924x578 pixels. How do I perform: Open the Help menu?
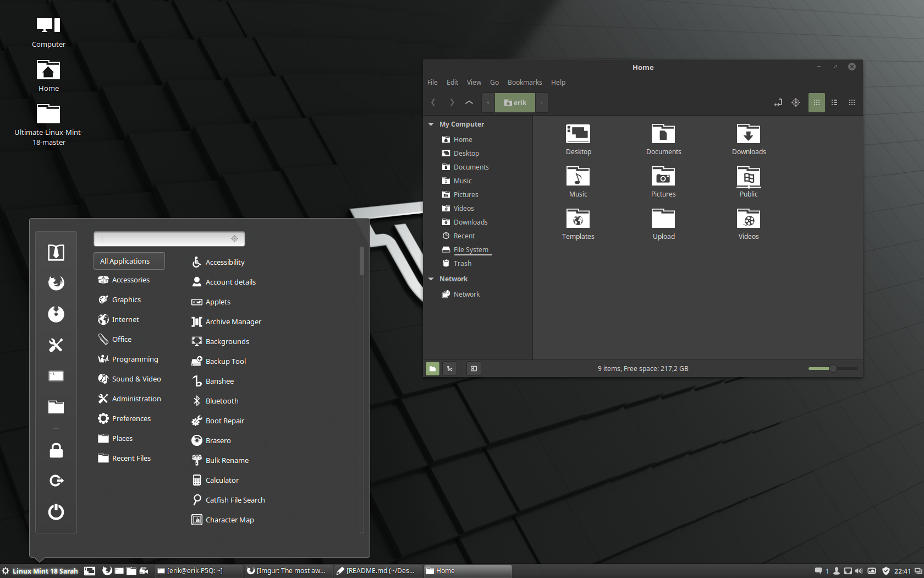click(x=558, y=83)
